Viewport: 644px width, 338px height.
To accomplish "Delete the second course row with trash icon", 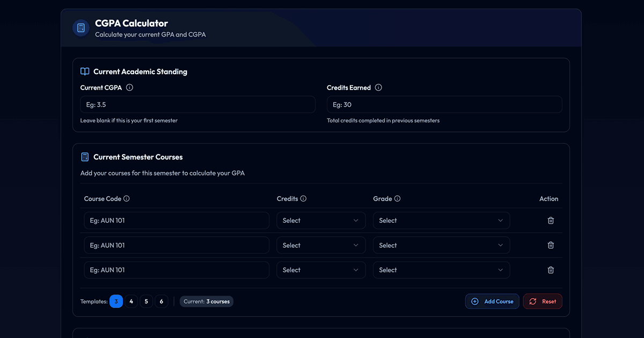I will pos(551,245).
